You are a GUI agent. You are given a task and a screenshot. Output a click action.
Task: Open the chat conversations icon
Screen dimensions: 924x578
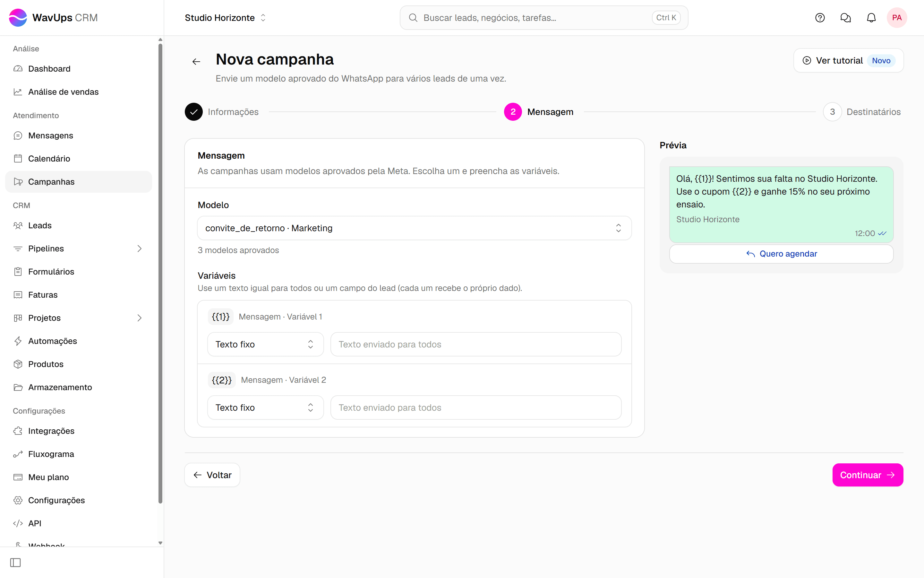pos(845,18)
